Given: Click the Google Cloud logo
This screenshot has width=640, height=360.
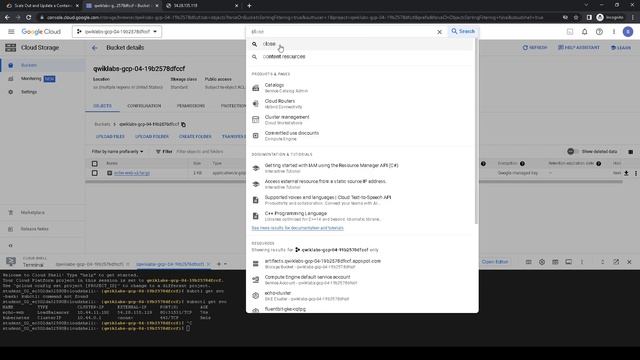Looking at the screenshot, I should coord(41,31).
